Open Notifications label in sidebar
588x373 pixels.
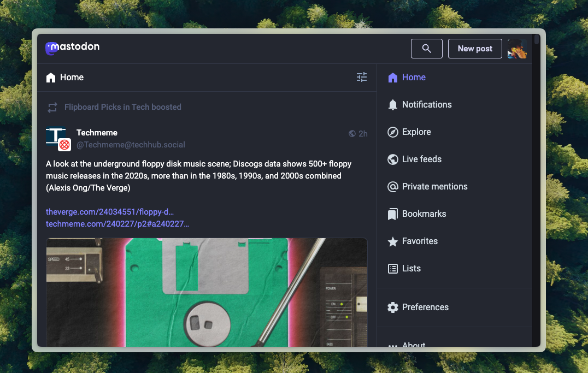427,105
